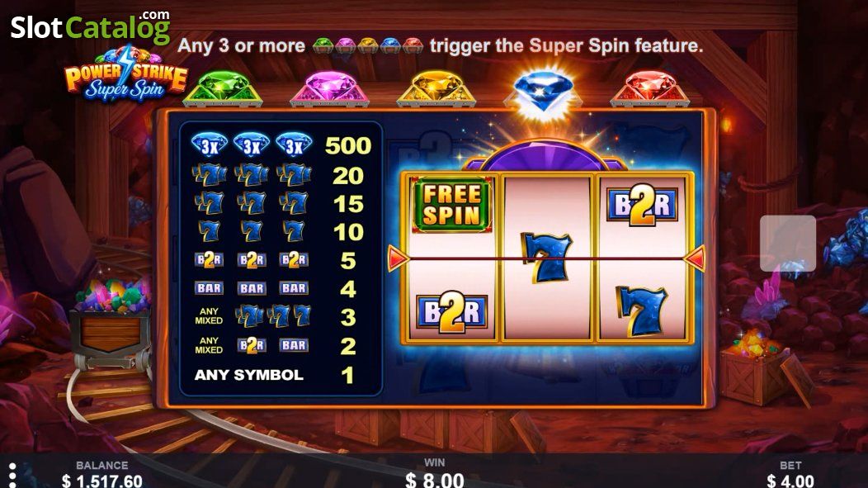Click the red gem above the reels
Image resolution: width=868 pixels, height=488 pixels.
coord(650,88)
